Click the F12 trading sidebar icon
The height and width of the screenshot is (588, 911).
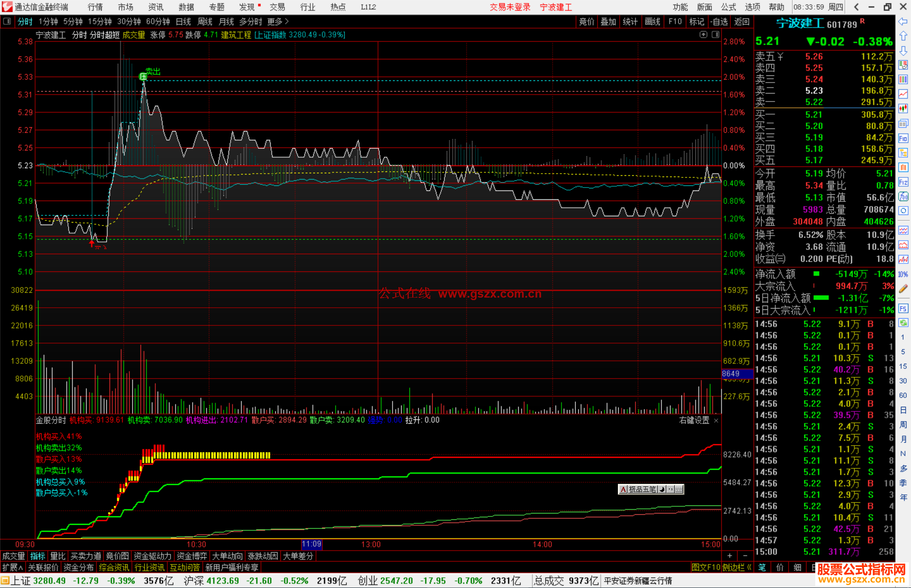(x=903, y=182)
